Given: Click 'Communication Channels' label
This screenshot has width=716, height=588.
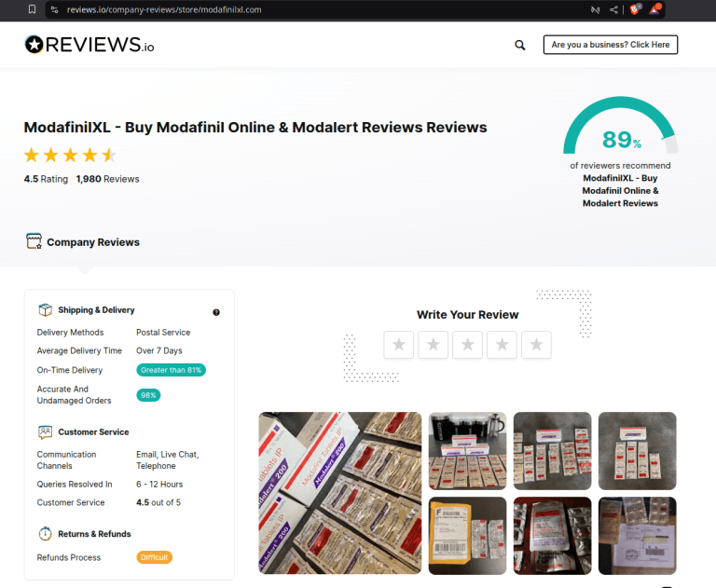Looking at the screenshot, I should point(67,460).
